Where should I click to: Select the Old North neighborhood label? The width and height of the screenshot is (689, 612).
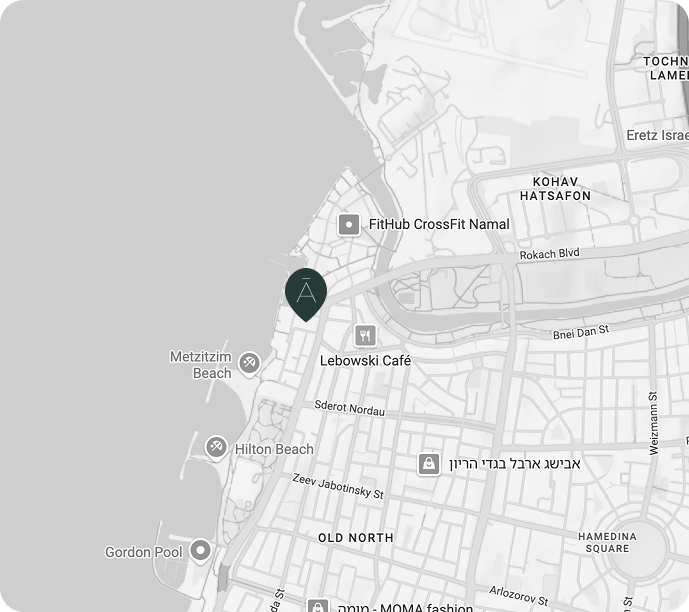click(x=356, y=538)
